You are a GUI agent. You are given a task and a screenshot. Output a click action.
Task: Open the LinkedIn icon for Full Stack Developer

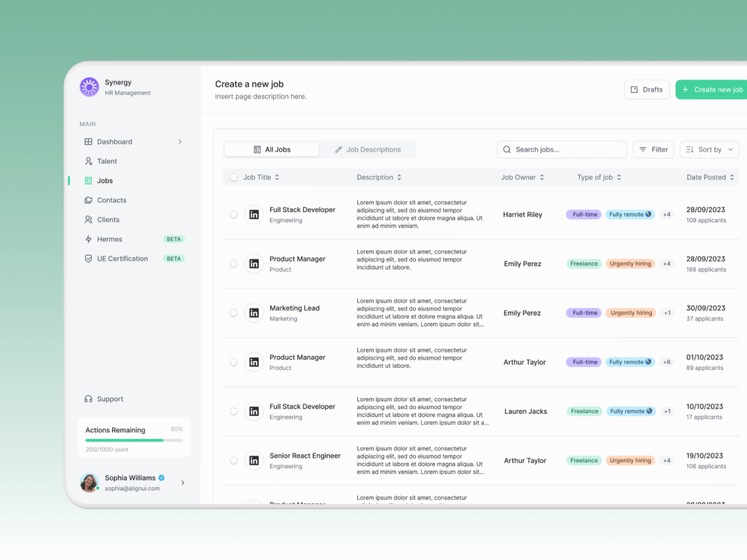tap(254, 214)
